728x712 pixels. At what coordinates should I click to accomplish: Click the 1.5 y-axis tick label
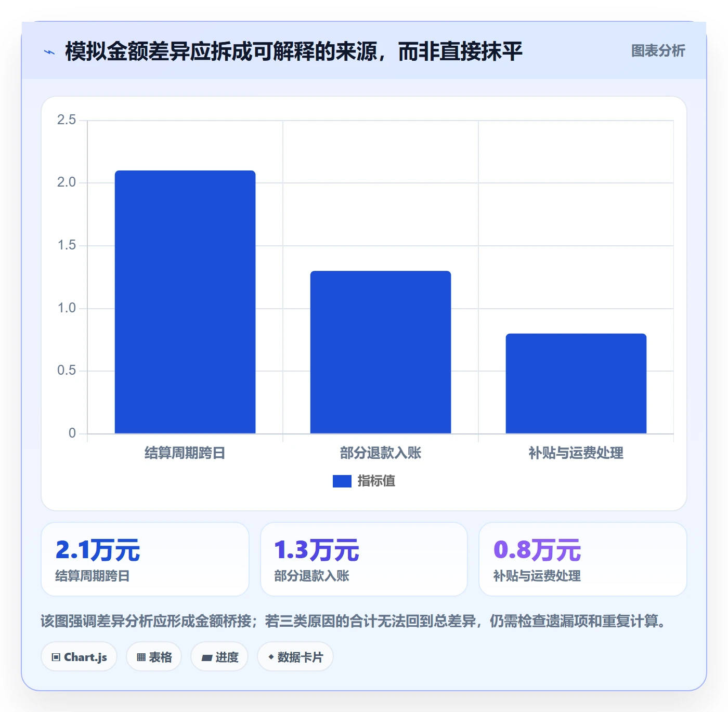pos(67,245)
